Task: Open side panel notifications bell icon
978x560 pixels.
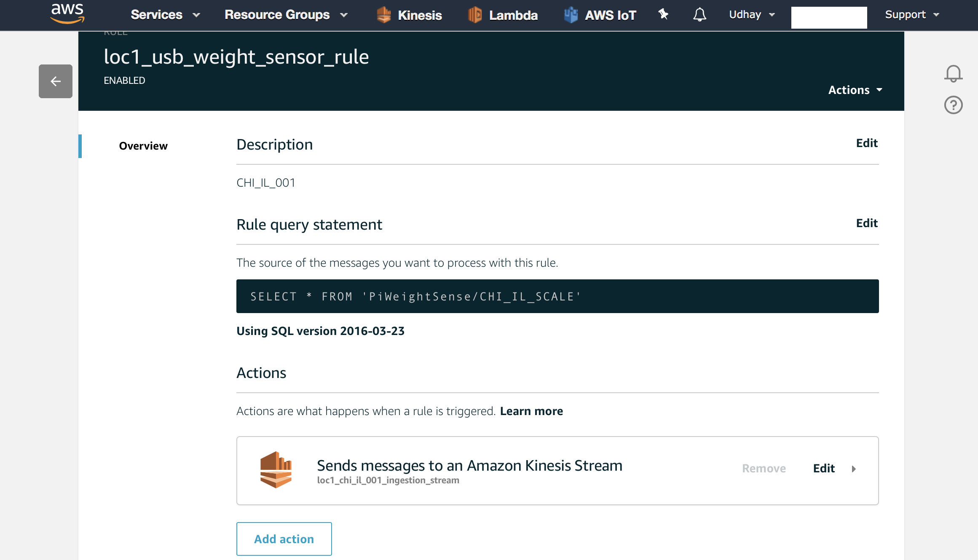Action: [x=953, y=74]
